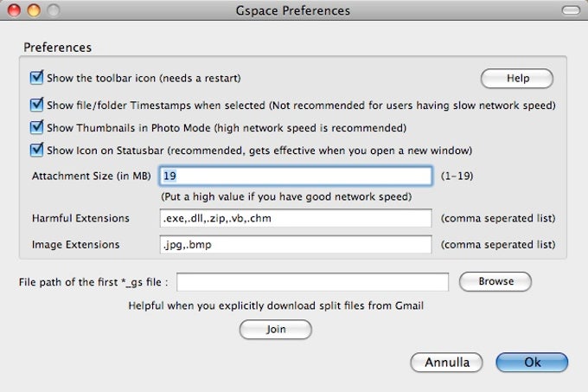The width and height of the screenshot is (588, 392).
Task: Disable Show Thumbnails in Photo Mode
Action: [36, 127]
